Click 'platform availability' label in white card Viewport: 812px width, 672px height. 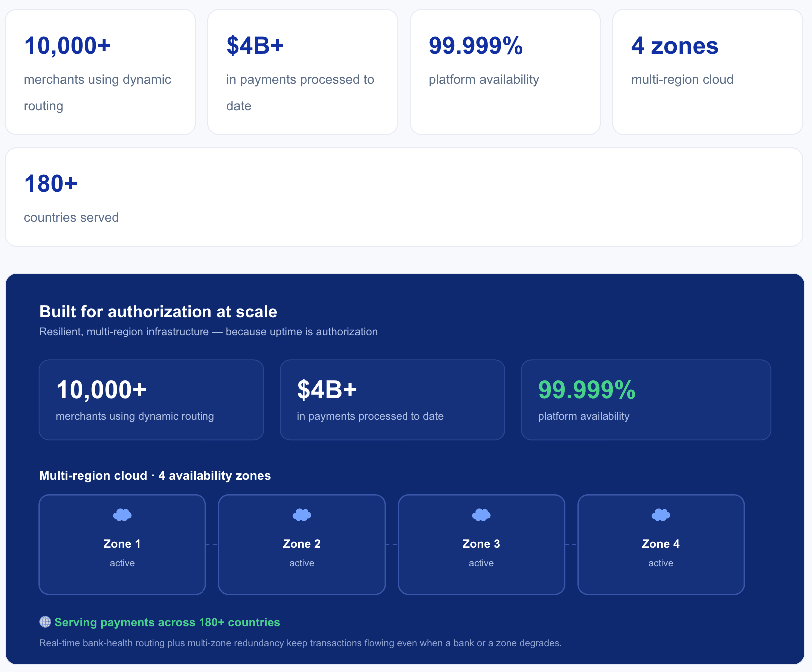[484, 80]
